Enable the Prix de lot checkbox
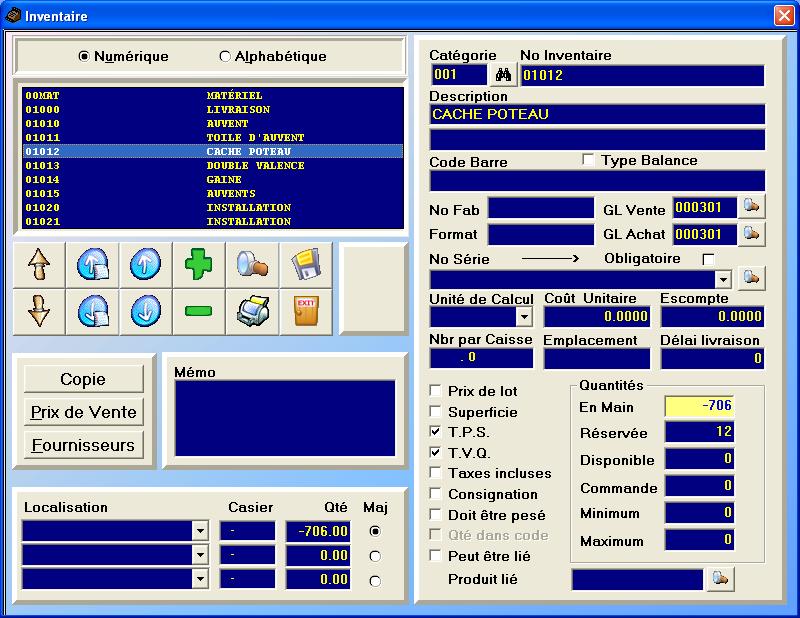This screenshot has height=618, width=800. (x=435, y=391)
